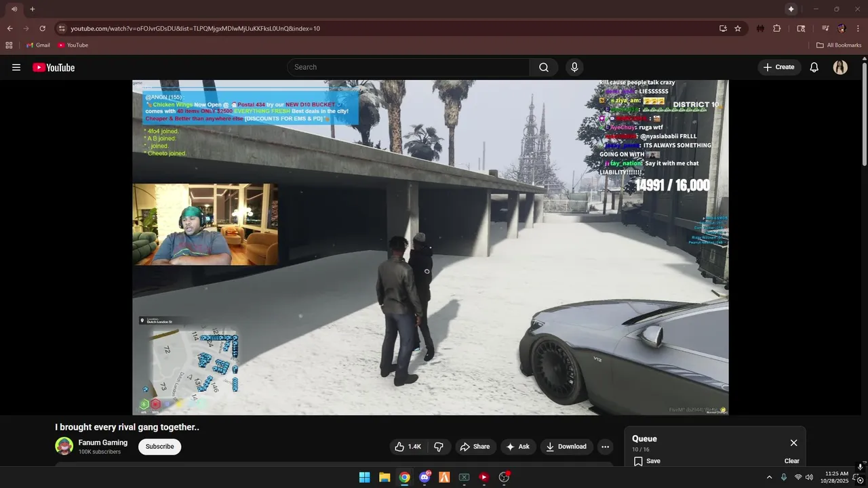Open the Windows Start menu
This screenshot has width=868, height=488.
click(364, 477)
